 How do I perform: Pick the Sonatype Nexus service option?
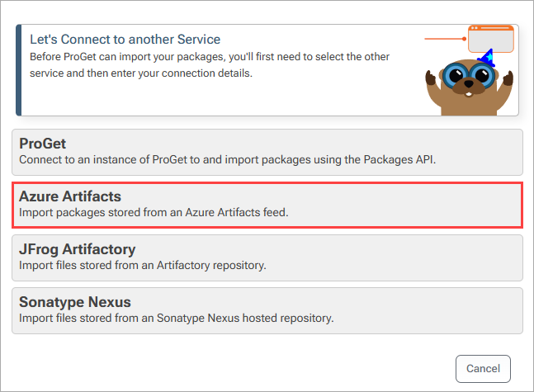point(267,310)
